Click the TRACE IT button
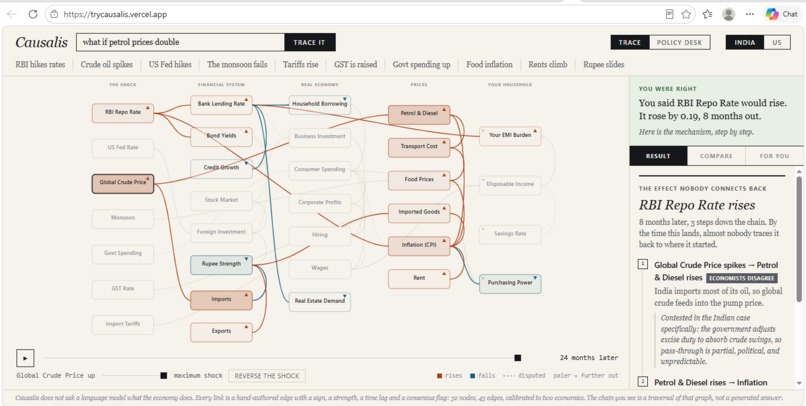 tap(309, 42)
